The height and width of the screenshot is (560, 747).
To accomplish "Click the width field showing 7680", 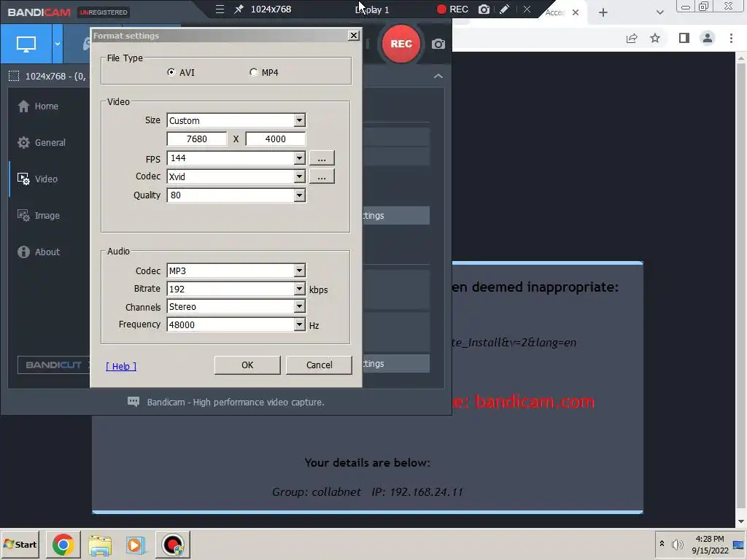I will point(197,139).
